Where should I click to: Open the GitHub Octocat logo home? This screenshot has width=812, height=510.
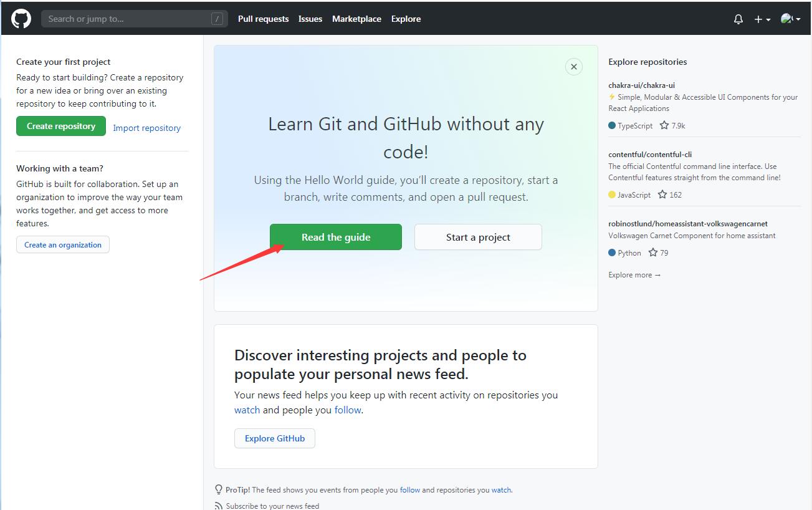21,19
